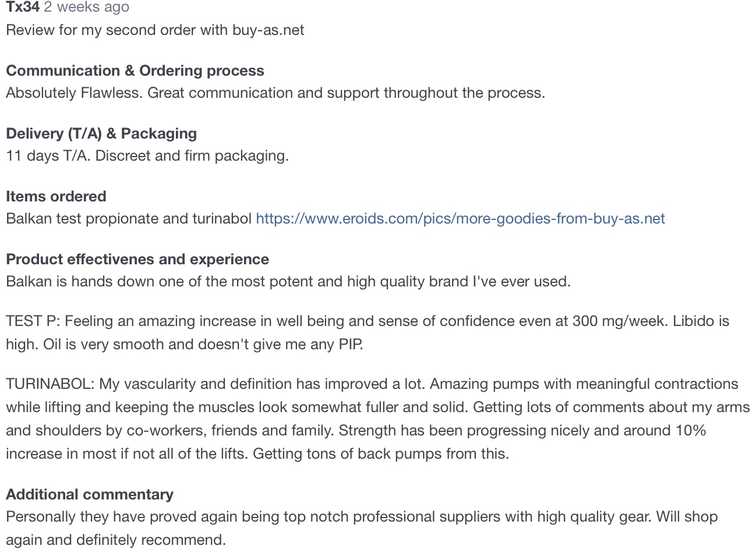Viewport: 756px width, 553px height.
Task: Click "again and definitely recommend" closing text
Action: (x=115, y=540)
